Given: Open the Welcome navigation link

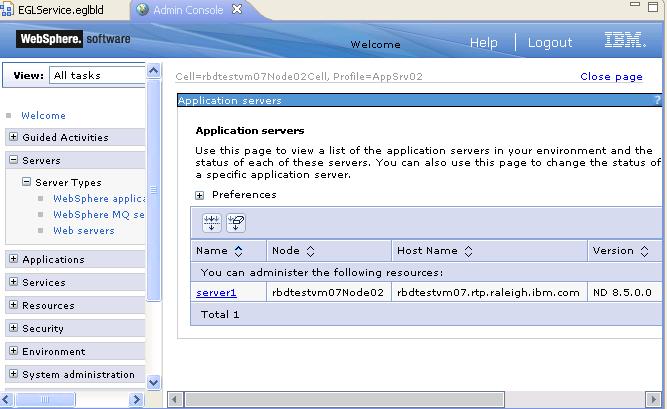Looking at the screenshot, I should click(x=43, y=116).
